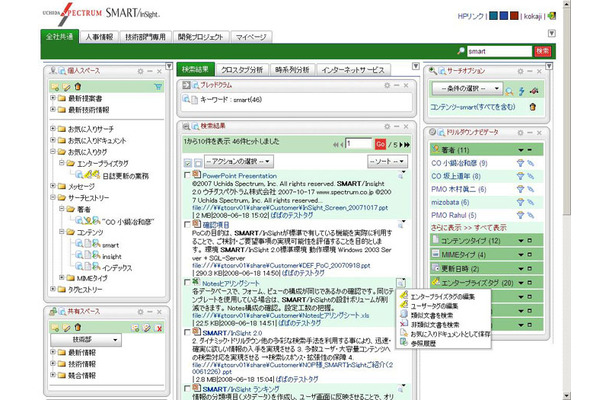Image resolution: width=610 pixels, height=400 pixels.
Task: Click the page number field showing 1
Action: click(359, 144)
